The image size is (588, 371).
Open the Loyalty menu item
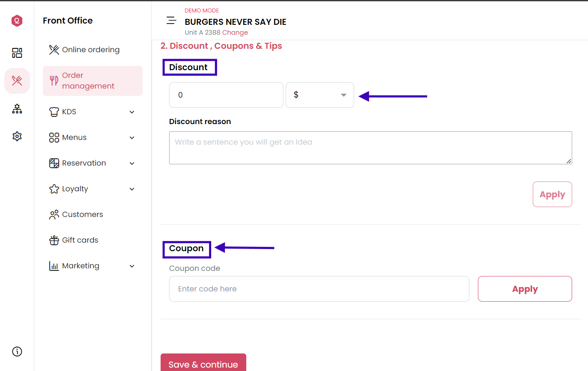[93, 189]
